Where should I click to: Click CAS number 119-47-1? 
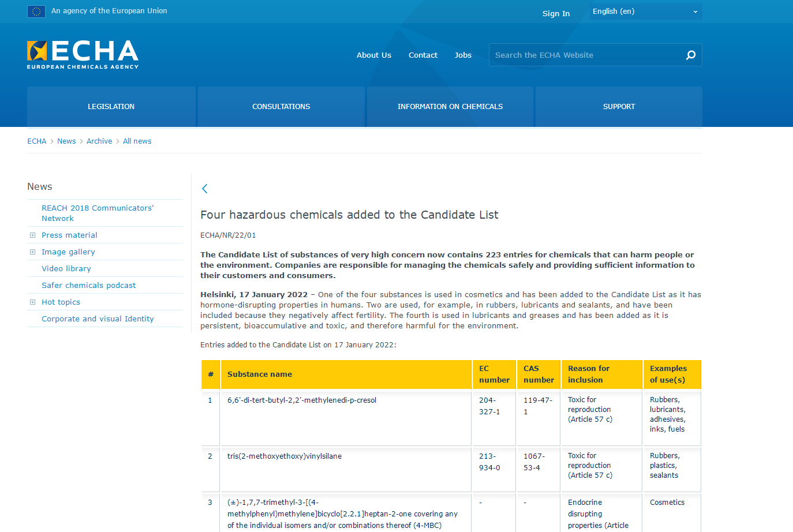[538, 406]
